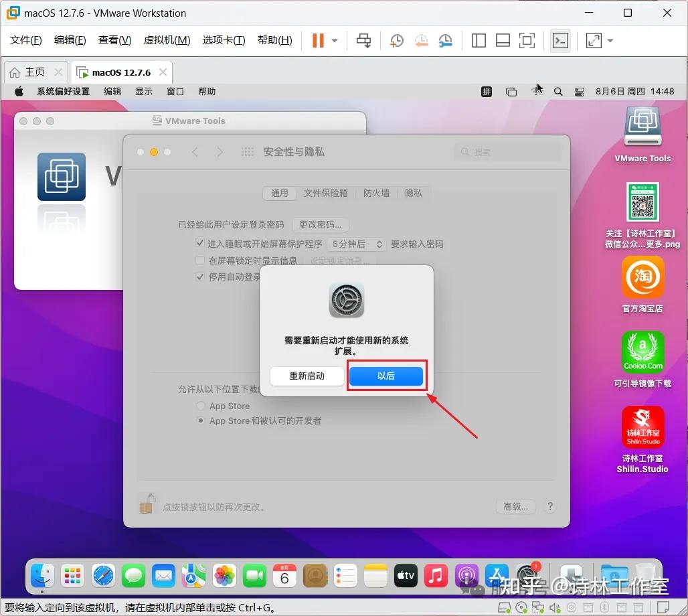Open Finder in the Dock
This screenshot has width=688, height=616.
click(42, 576)
